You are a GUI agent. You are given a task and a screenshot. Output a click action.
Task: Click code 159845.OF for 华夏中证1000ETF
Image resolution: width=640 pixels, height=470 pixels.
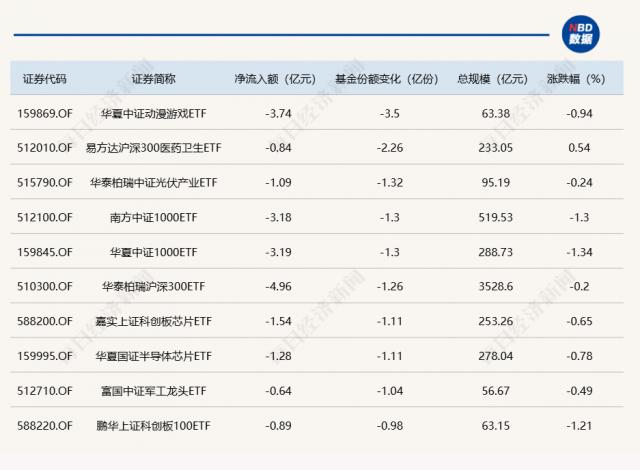click(45, 252)
